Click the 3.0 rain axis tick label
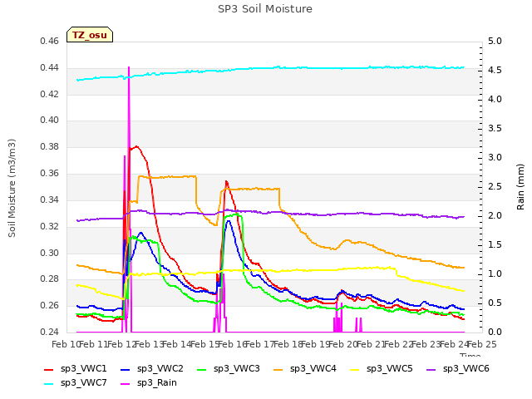532x399 pixels. tap(495, 157)
